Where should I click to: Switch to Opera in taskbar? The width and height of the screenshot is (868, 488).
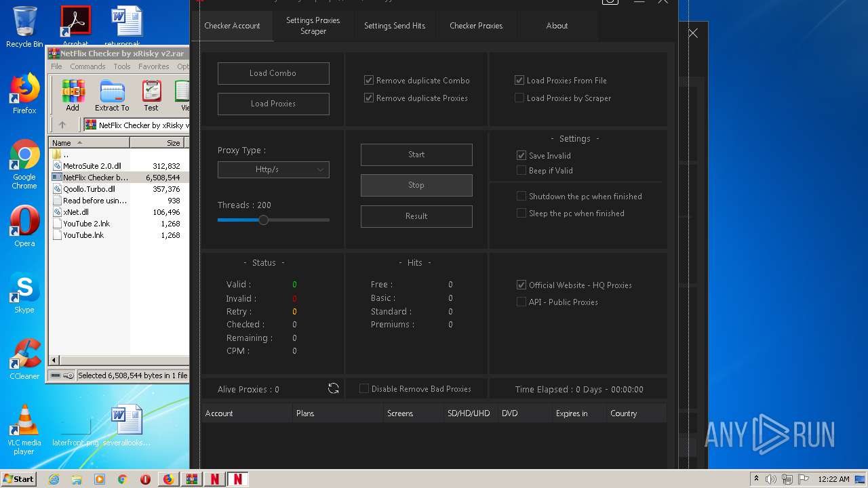145,479
